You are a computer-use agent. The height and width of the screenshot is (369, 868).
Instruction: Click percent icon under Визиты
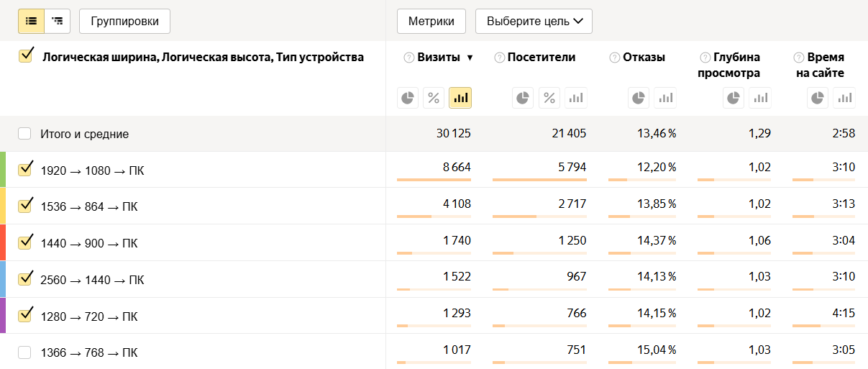point(434,98)
